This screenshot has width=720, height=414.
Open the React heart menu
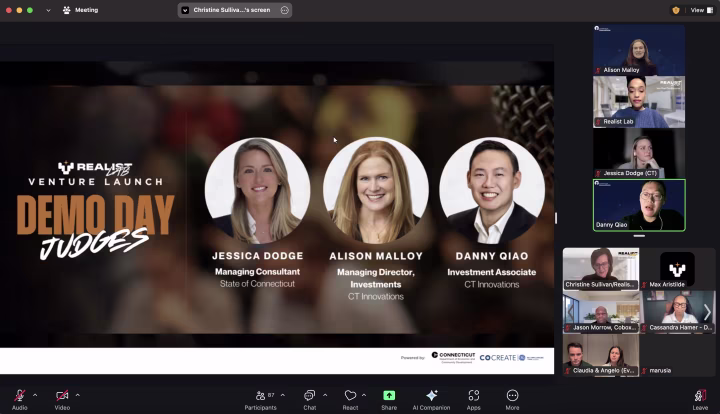(350, 399)
